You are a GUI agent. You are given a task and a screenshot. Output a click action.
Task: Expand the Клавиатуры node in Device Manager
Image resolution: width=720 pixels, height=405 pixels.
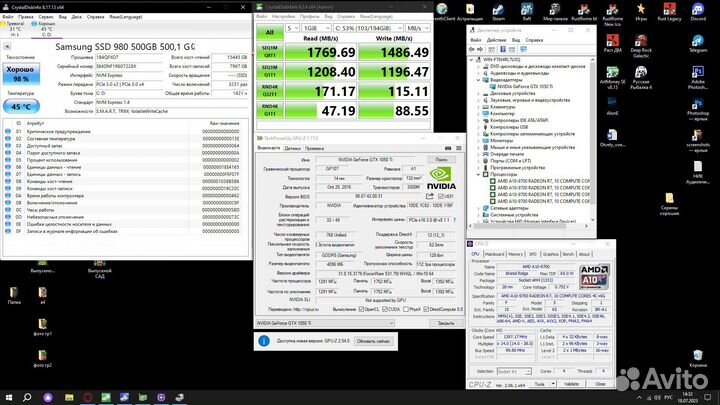(478, 107)
